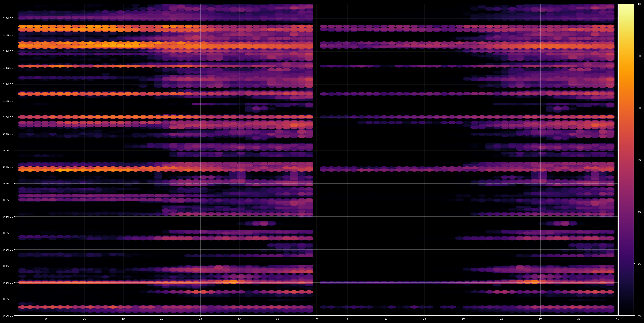
Task: Select the 1:10:00 time label
Action: (8, 84)
